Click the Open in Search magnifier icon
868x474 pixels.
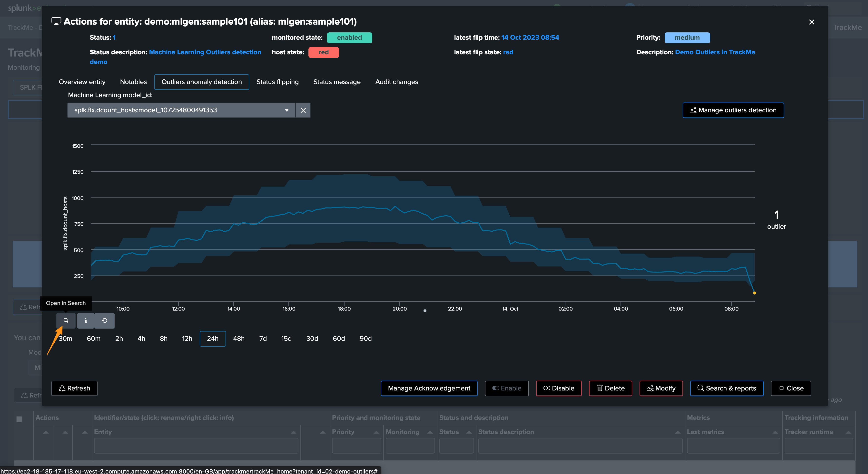[x=66, y=321]
